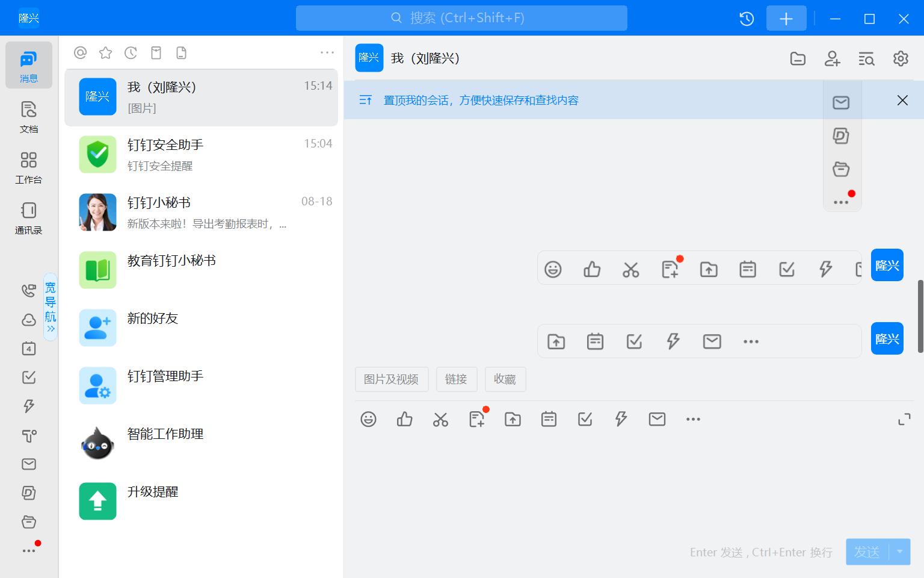
Task: Open the 升级提醒 conversation
Action: [201, 502]
